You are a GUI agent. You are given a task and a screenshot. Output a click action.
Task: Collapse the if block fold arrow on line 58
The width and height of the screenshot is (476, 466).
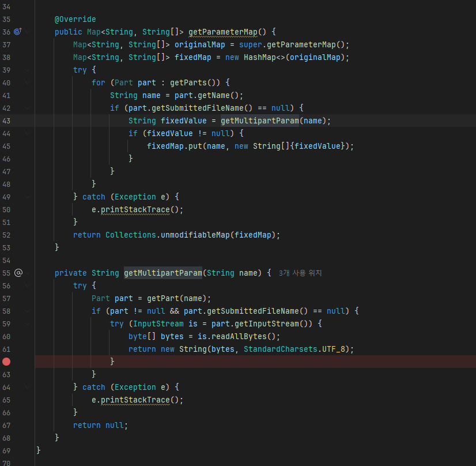coord(27,311)
